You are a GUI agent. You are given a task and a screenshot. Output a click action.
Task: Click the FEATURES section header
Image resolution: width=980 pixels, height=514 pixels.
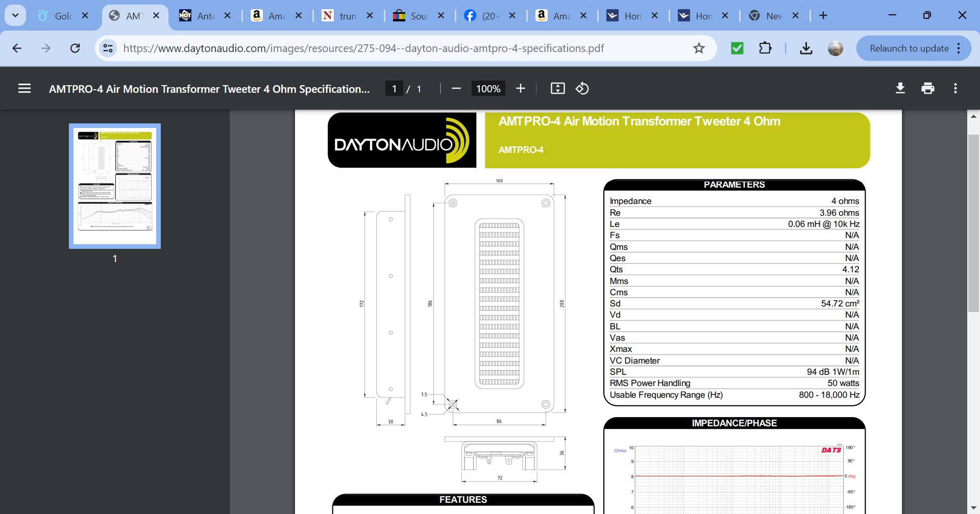[x=463, y=500]
